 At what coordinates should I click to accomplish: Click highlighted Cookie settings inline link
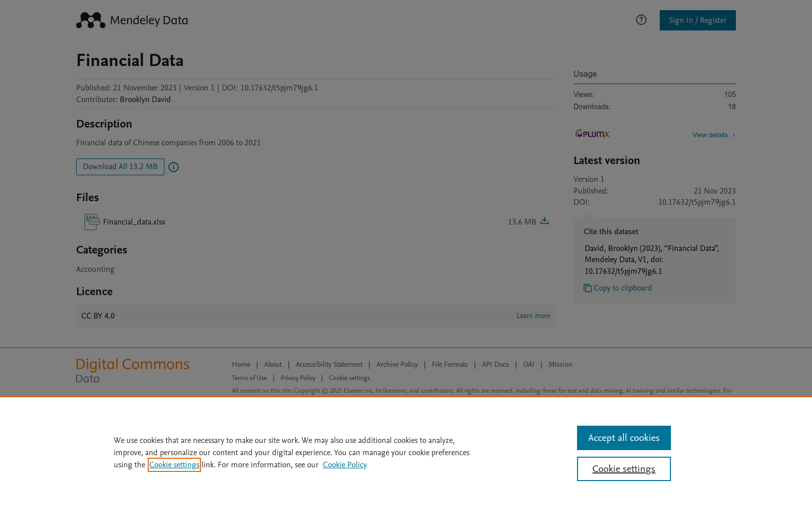point(174,465)
